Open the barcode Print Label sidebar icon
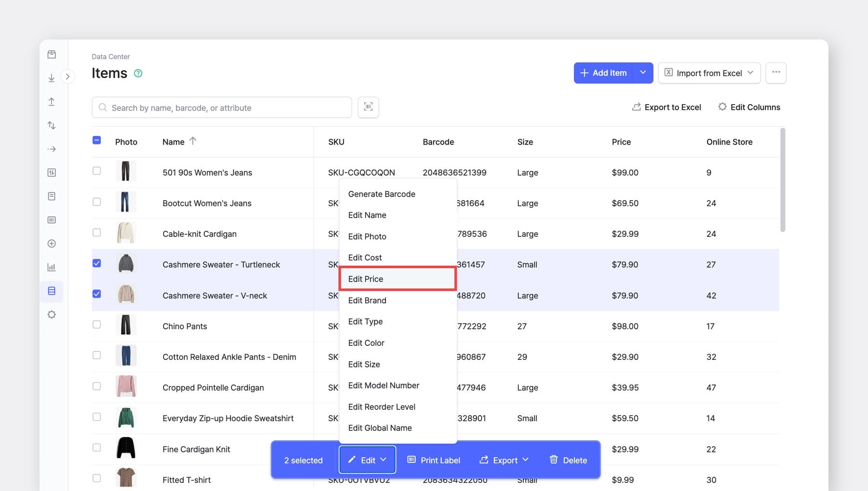Image resolution: width=868 pixels, height=491 pixels. [x=51, y=219]
